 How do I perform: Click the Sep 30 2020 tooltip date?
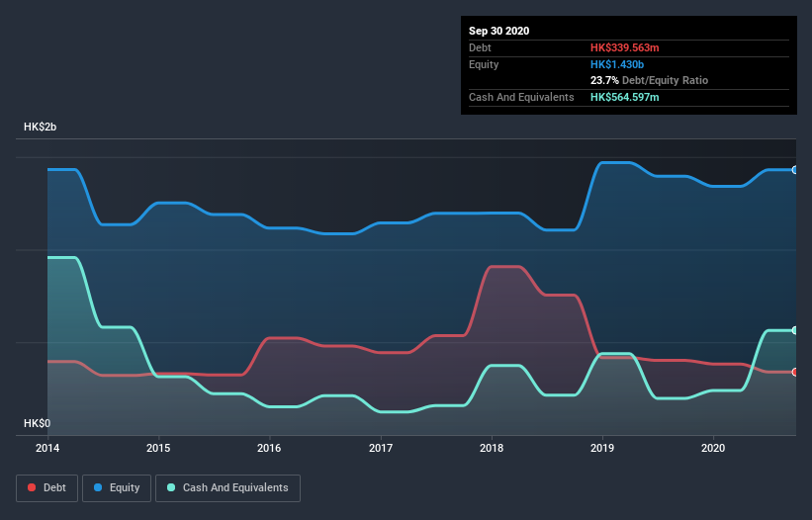coord(499,31)
